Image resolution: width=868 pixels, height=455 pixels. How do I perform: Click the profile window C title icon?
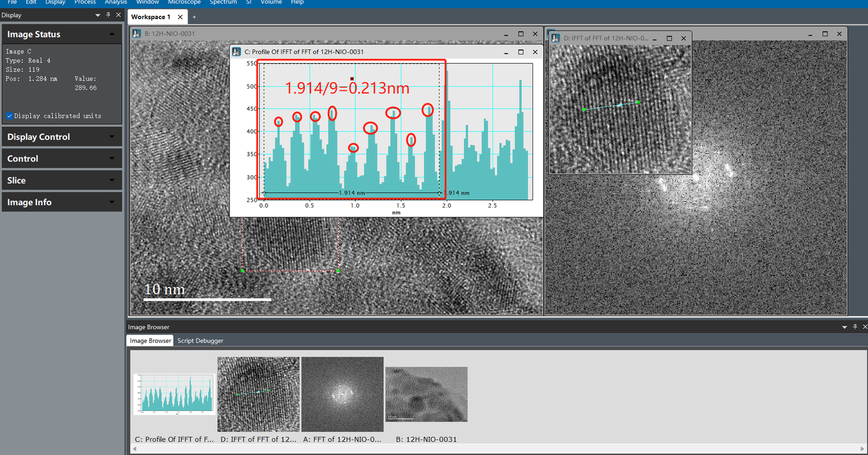click(237, 52)
